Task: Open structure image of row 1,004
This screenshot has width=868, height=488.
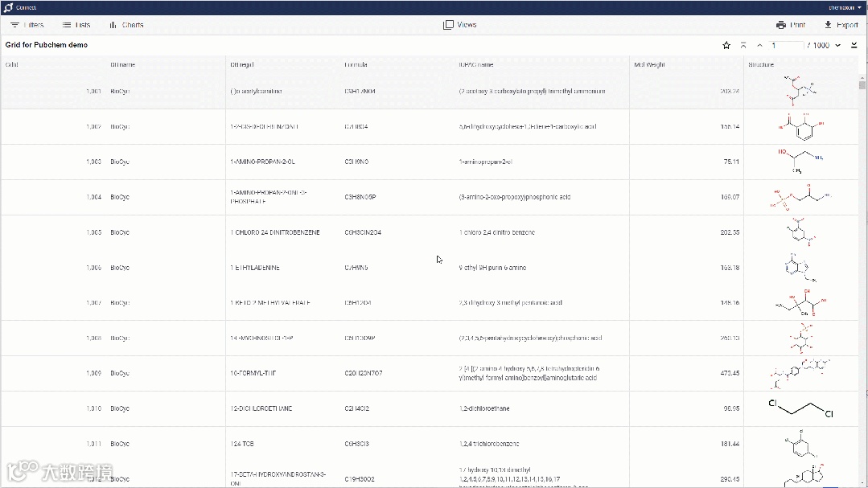Action: pyautogui.click(x=800, y=197)
